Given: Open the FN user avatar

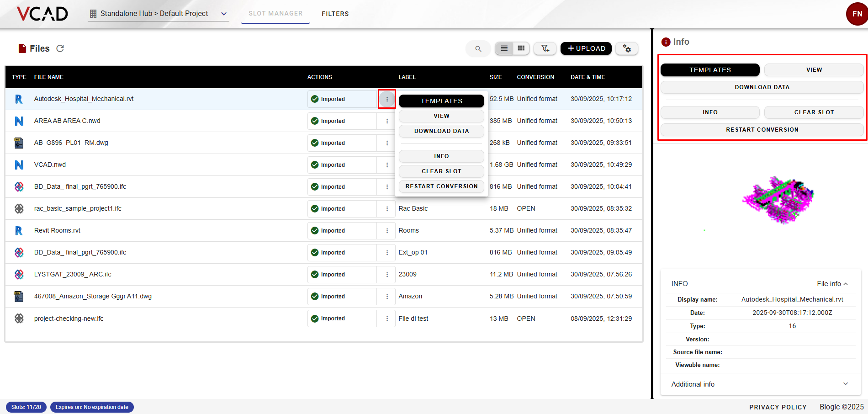Looking at the screenshot, I should [x=857, y=14].
